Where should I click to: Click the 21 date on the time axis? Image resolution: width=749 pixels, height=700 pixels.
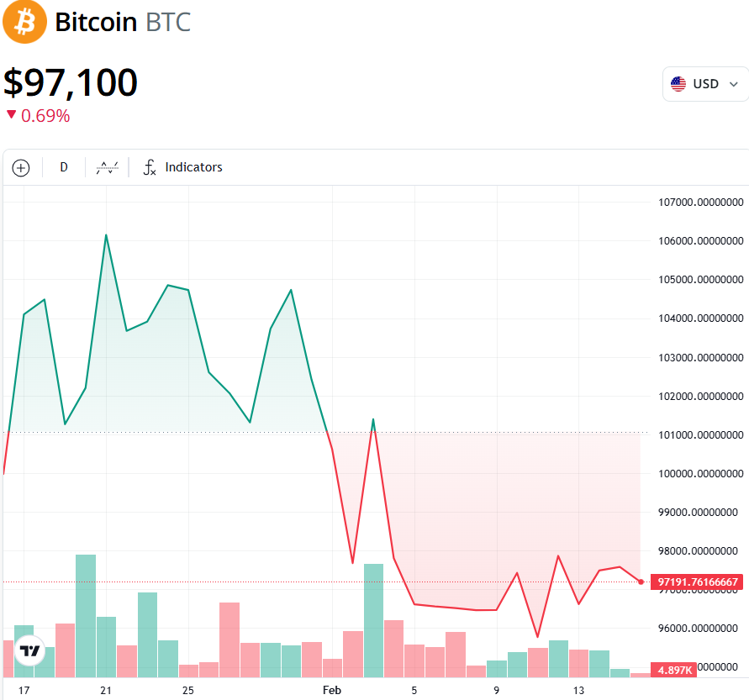pos(106,690)
